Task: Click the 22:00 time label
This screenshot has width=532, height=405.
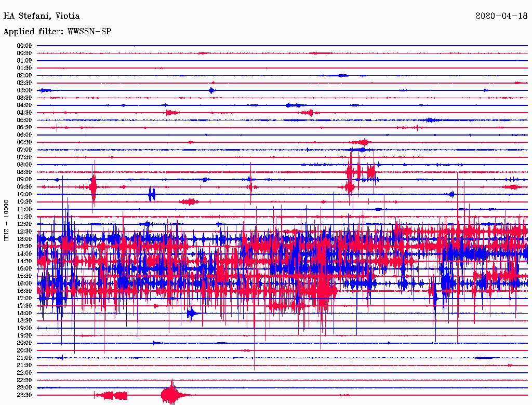Action: [24, 373]
